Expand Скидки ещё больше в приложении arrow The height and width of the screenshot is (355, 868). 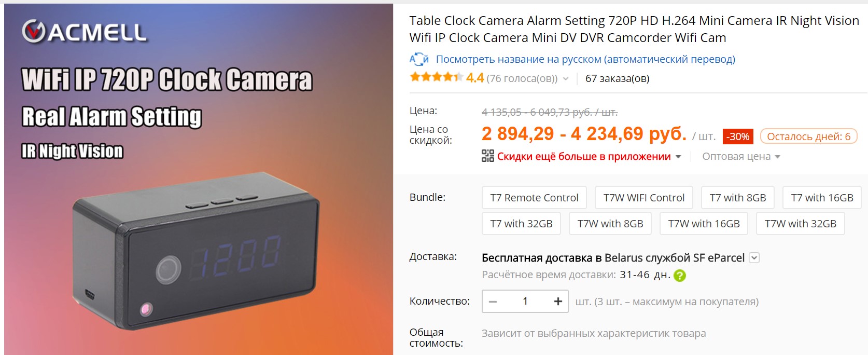coord(678,157)
